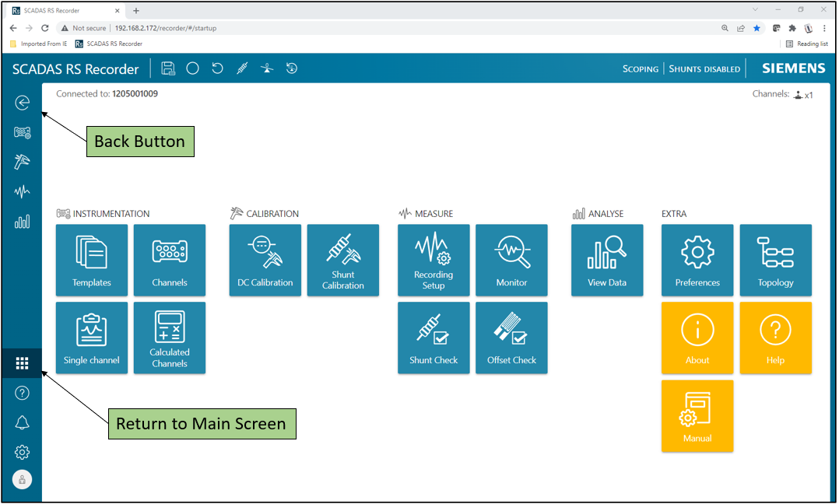Open Shunt Calibration tile

click(x=342, y=260)
